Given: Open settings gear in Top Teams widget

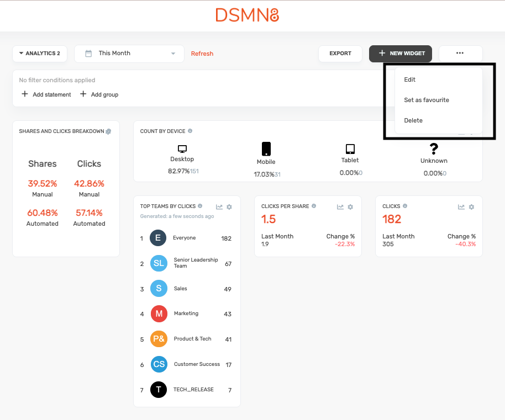Looking at the screenshot, I should [x=229, y=207].
